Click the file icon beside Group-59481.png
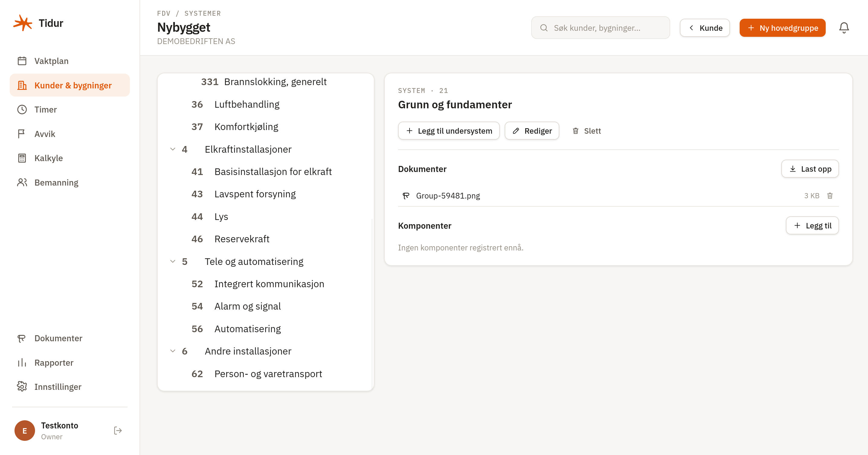The image size is (868, 455). pos(406,196)
